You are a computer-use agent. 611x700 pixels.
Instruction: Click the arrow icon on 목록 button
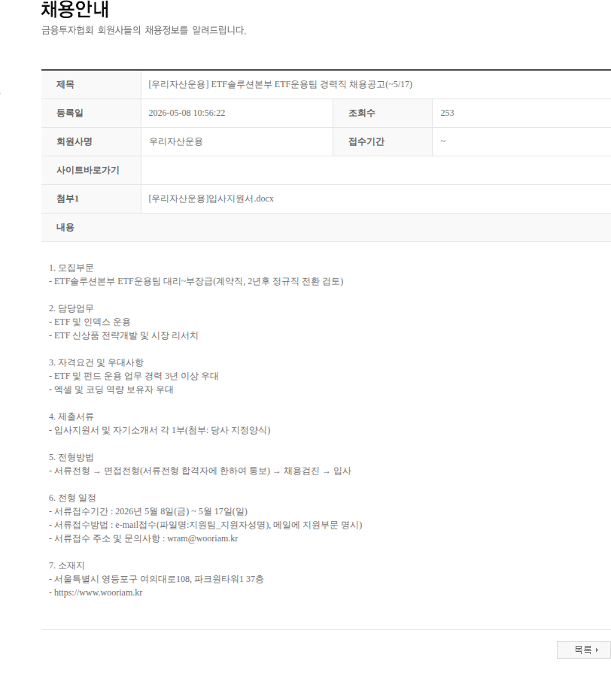coord(597,650)
